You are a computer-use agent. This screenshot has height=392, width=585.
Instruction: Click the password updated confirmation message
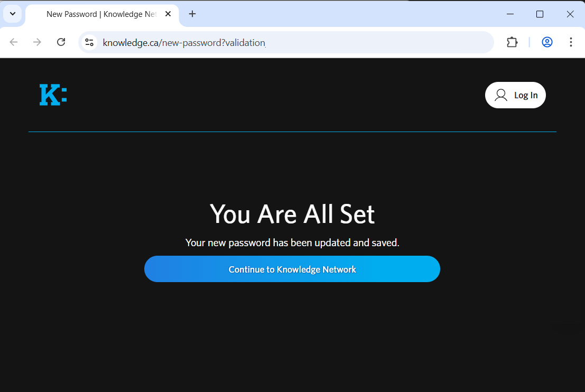point(292,243)
